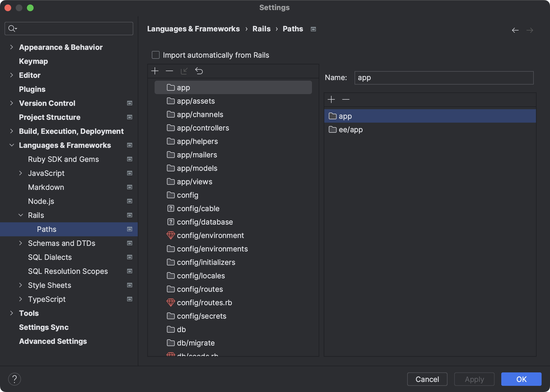Confirm with the OK button

[521, 379]
